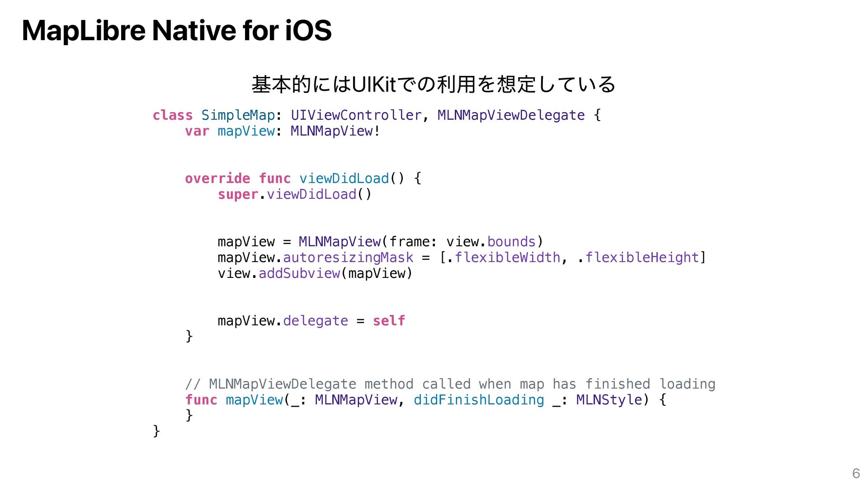Click the UIViewController type name
The image size is (868, 488).
[356, 115]
